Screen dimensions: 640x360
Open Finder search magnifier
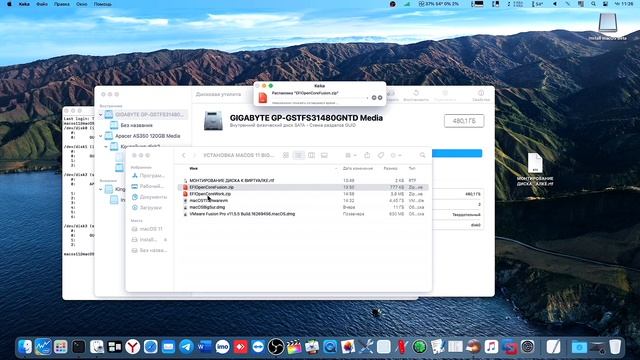422,156
